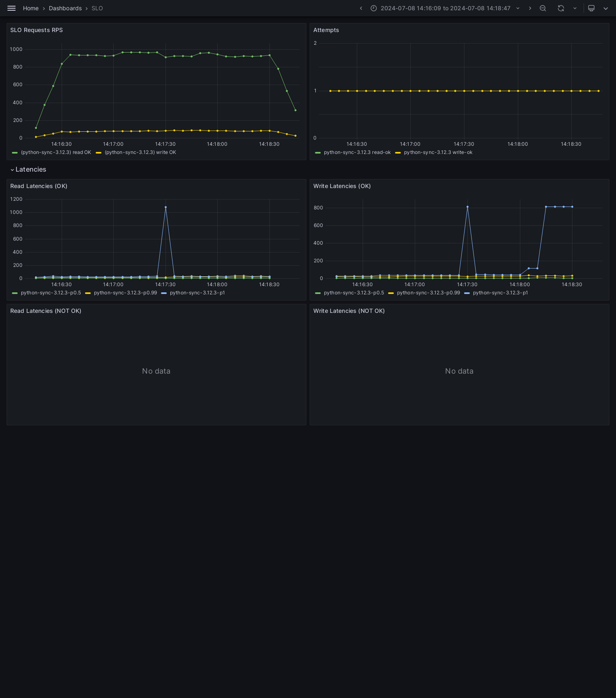Refresh the dashboard

pos(561,8)
